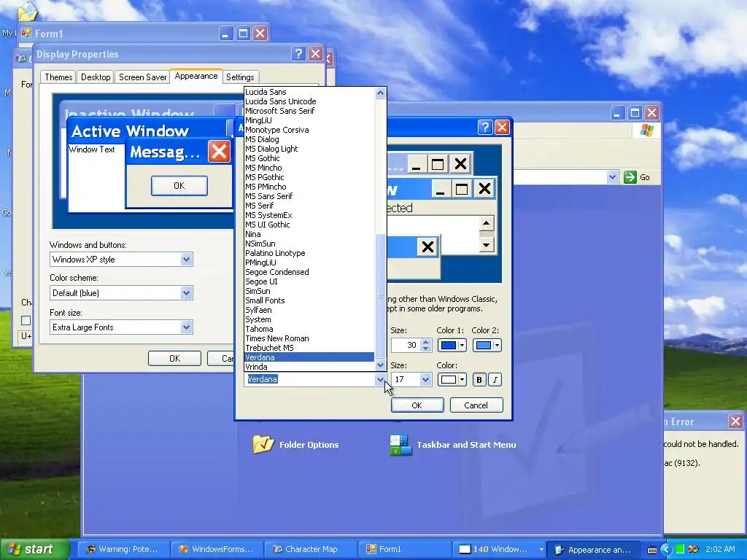Select MS Sans Serif in the font list
This screenshot has width=747, height=560.
[309, 196]
